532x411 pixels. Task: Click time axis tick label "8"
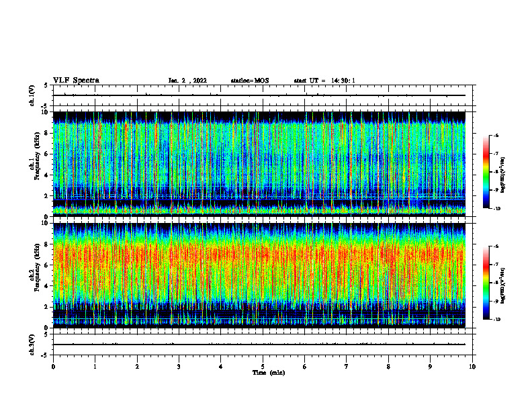pos(388,367)
